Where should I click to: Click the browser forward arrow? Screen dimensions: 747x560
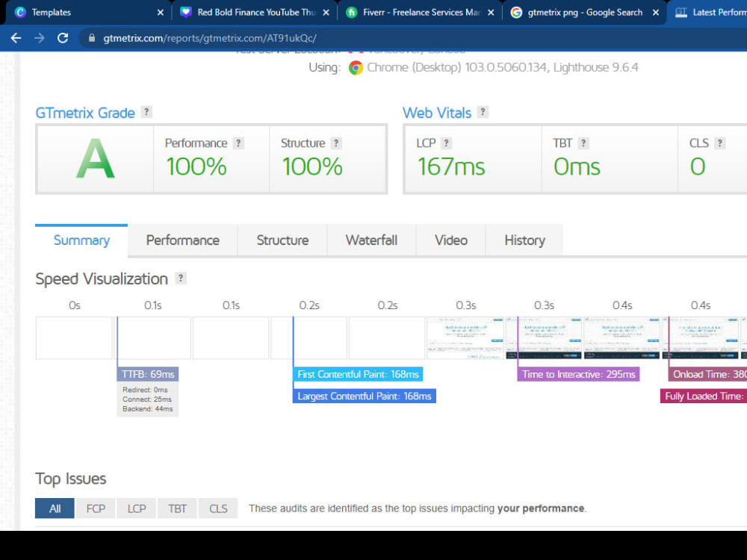40,38
